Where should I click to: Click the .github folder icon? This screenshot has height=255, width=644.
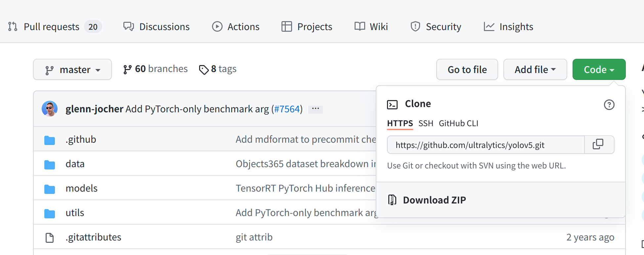coord(50,140)
